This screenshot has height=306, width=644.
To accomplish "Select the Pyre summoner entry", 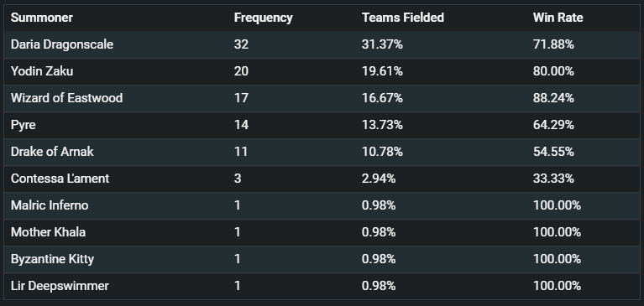I will [x=23, y=125].
